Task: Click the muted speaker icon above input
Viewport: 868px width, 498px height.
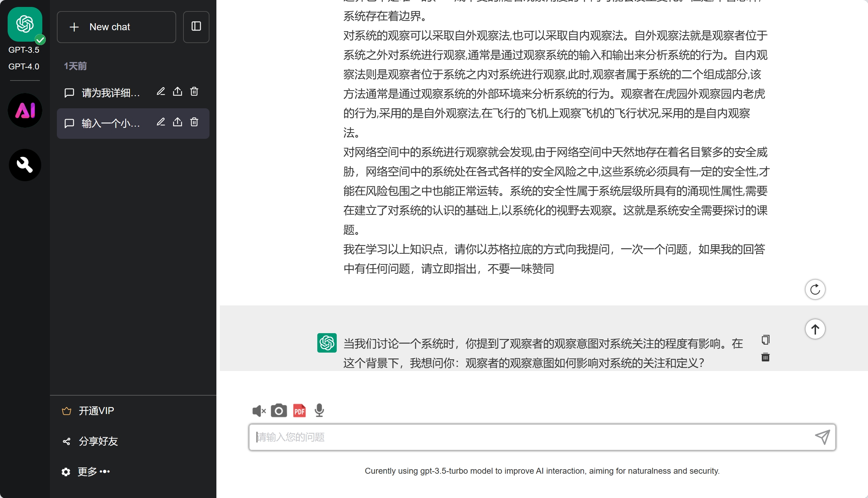Action: coord(259,411)
